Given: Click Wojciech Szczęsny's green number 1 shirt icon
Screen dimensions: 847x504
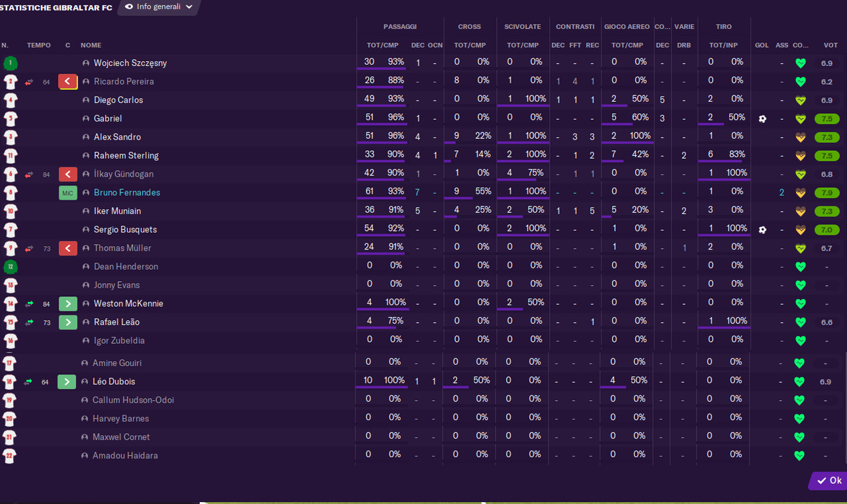Looking at the screenshot, I should (10, 63).
